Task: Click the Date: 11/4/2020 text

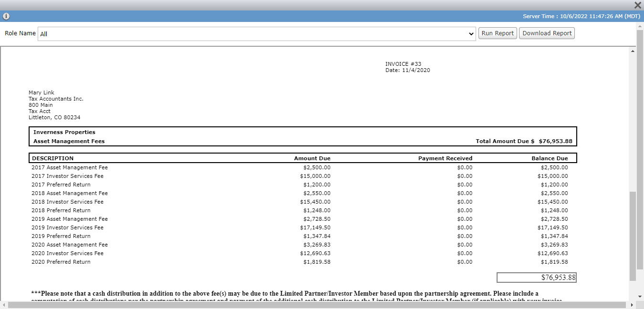Action: click(408, 70)
